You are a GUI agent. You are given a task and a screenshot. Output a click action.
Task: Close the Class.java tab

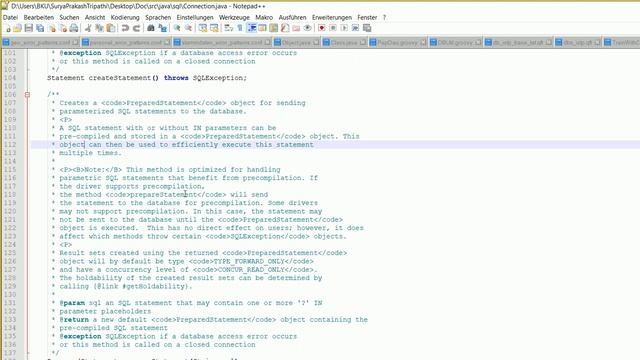tap(363, 42)
